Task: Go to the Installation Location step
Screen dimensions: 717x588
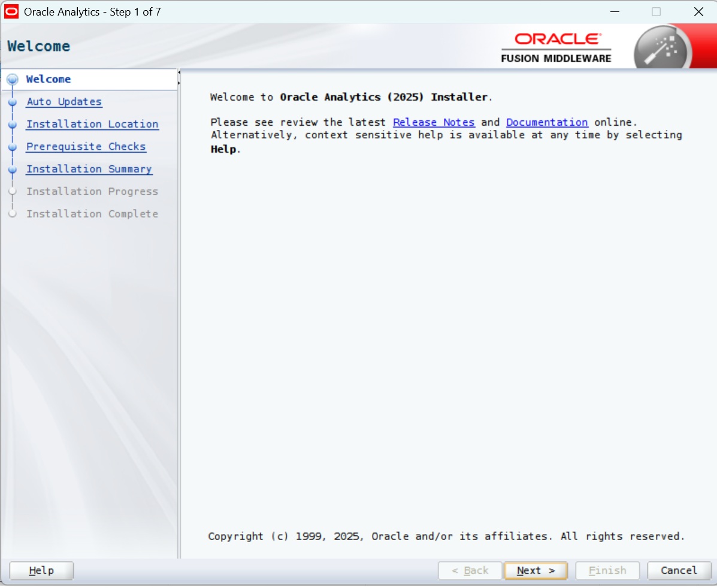Action: [92, 124]
